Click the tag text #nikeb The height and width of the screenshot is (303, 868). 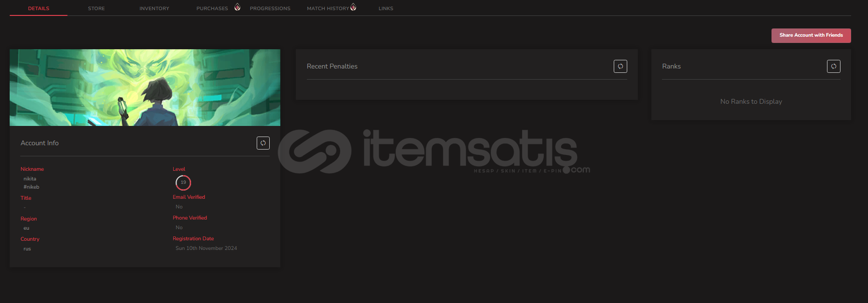[x=31, y=187]
